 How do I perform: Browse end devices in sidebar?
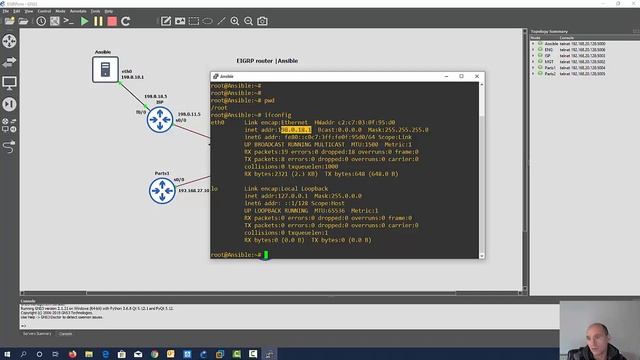9,83
